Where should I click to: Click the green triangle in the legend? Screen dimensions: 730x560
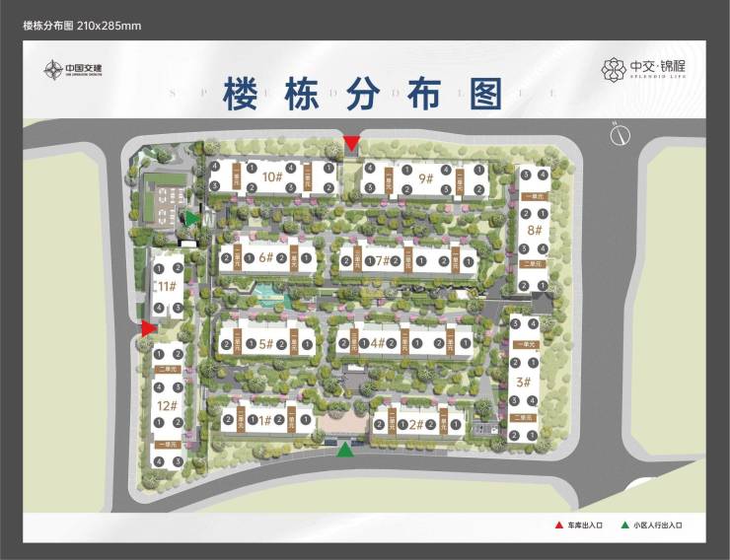click(625, 525)
